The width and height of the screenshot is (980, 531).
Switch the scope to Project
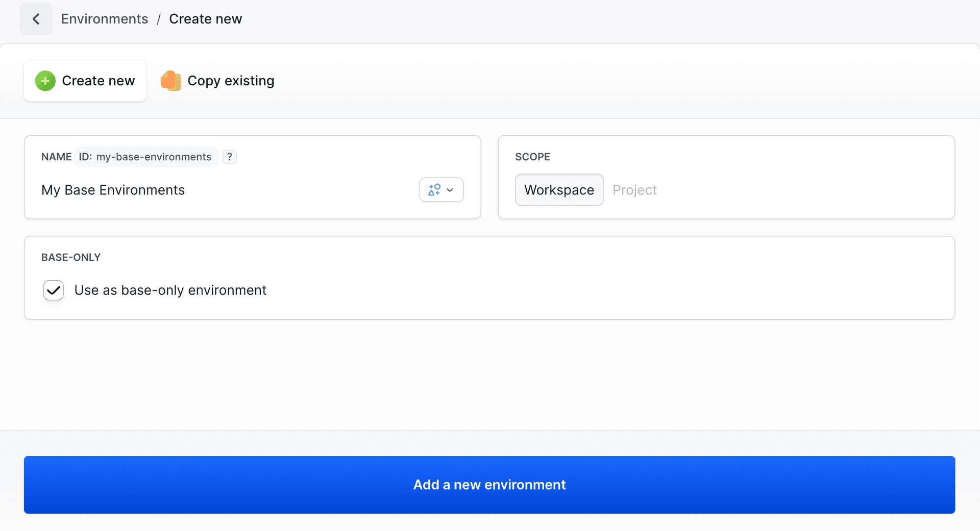tap(634, 189)
